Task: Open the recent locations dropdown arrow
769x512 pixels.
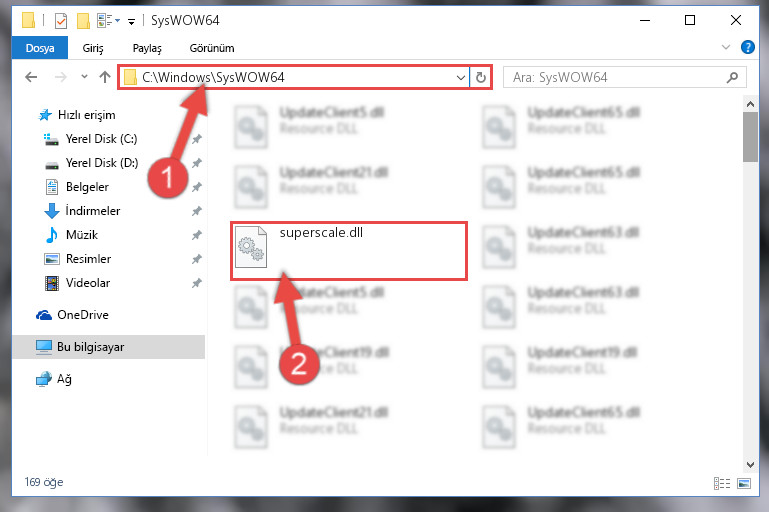Action: 84,77
